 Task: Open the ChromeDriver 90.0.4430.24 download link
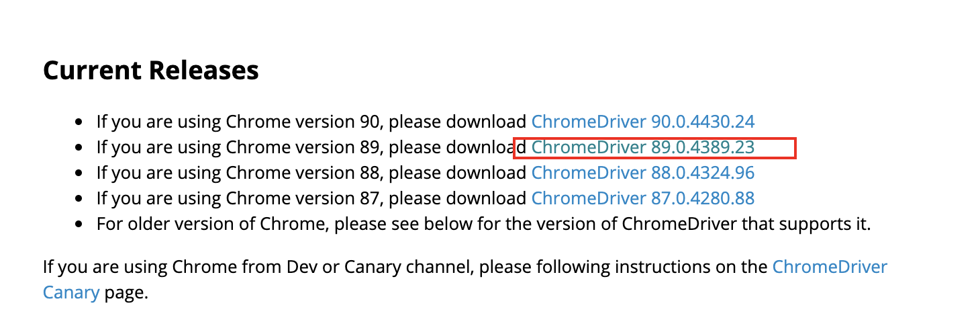tap(643, 122)
